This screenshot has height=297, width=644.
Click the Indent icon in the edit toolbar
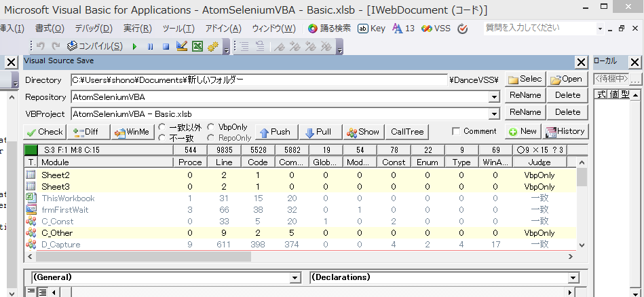[x=245, y=46]
